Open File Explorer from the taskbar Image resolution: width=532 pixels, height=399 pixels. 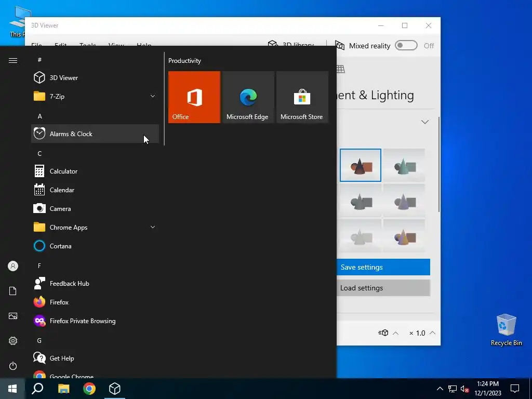click(63, 389)
